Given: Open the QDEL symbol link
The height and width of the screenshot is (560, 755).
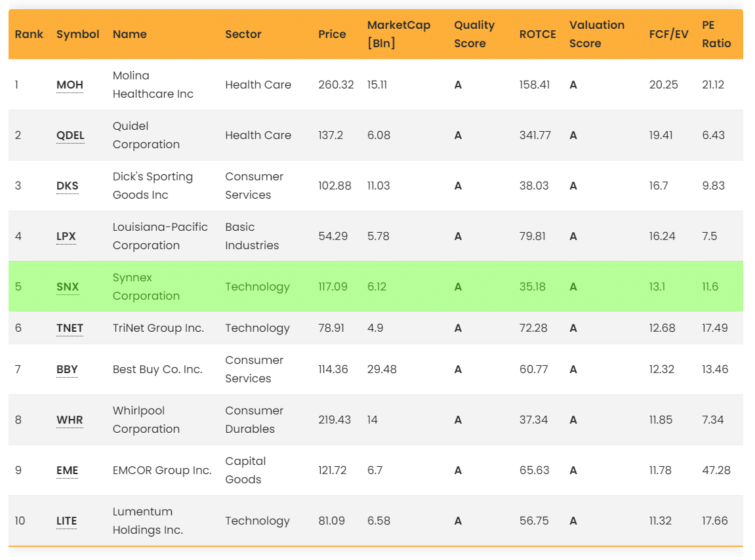Looking at the screenshot, I should tap(70, 135).
